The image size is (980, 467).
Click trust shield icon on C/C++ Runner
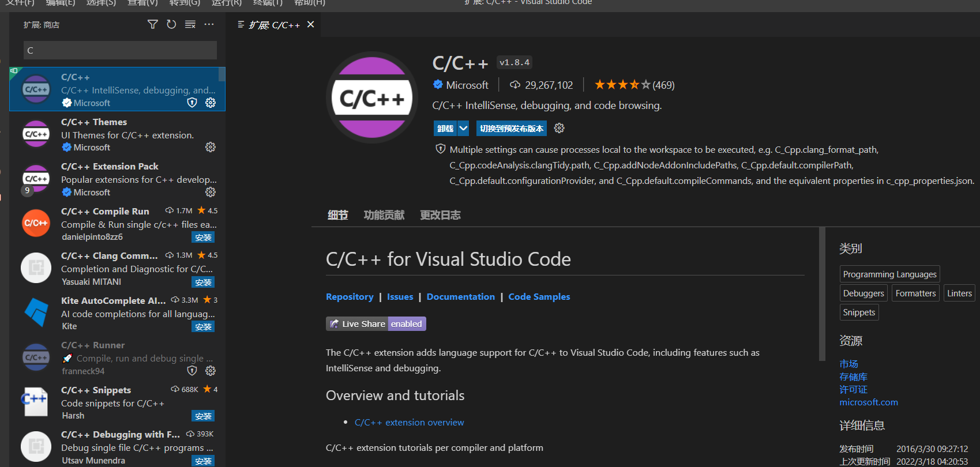coord(192,371)
